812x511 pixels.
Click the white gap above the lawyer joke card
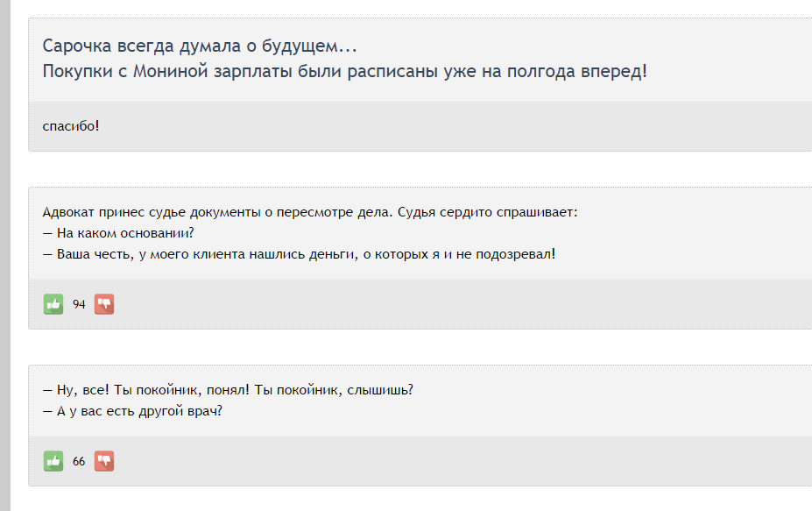click(420, 169)
